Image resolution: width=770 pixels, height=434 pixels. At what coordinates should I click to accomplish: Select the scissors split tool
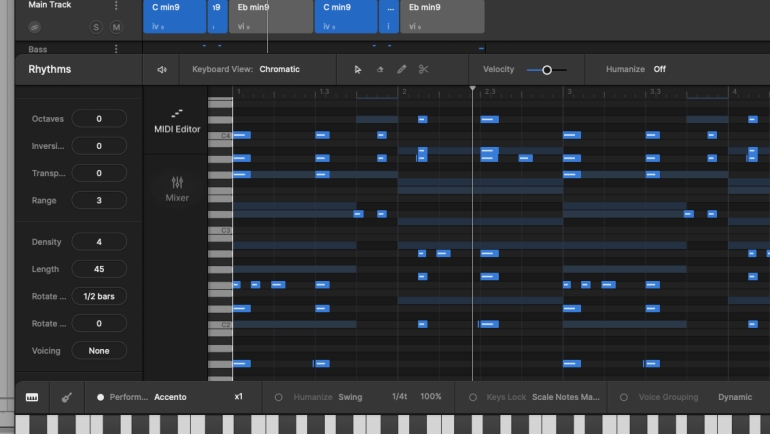pos(423,69)
